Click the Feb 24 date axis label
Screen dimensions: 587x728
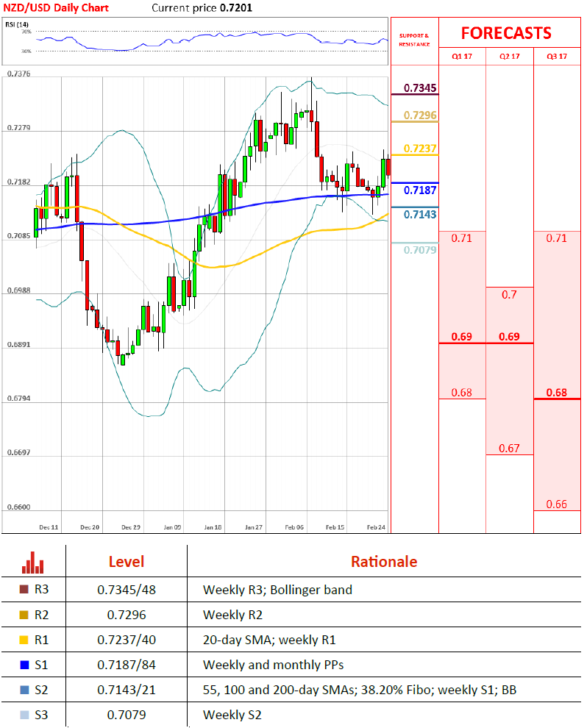pos(376,527)
